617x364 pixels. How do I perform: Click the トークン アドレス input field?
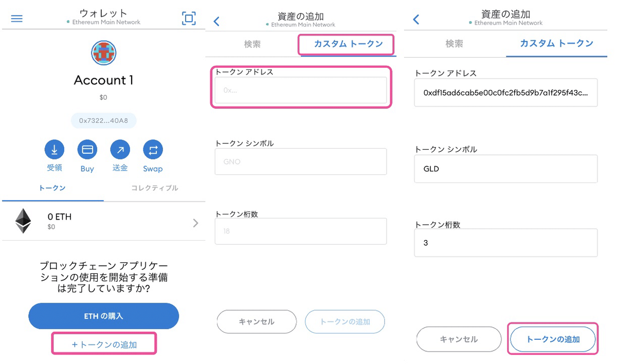(301, 90)
